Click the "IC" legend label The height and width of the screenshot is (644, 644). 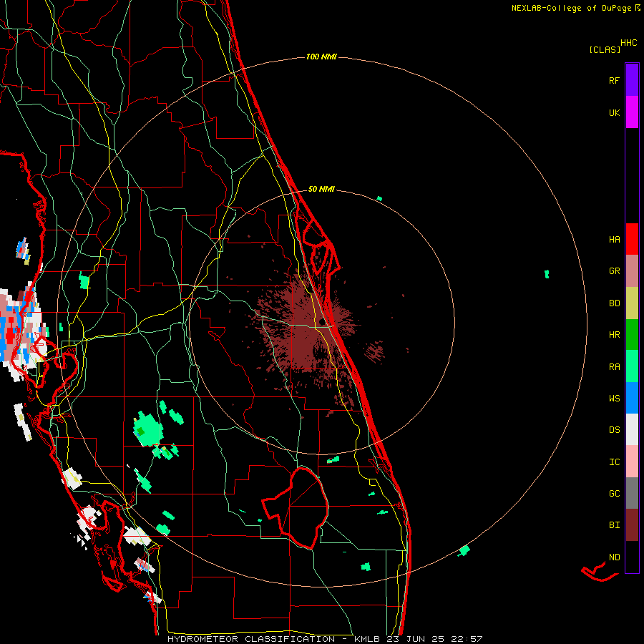coord(614,462)
